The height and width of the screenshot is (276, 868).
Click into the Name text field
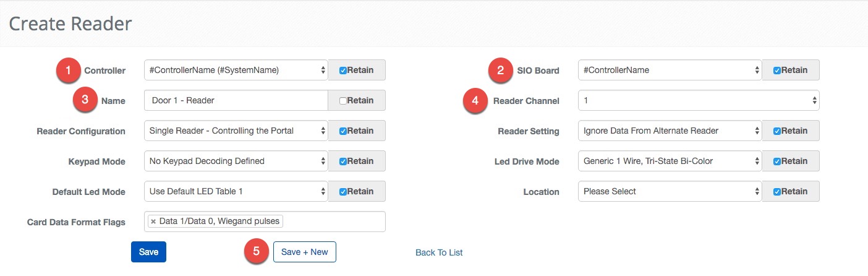[x=236, y=100]
